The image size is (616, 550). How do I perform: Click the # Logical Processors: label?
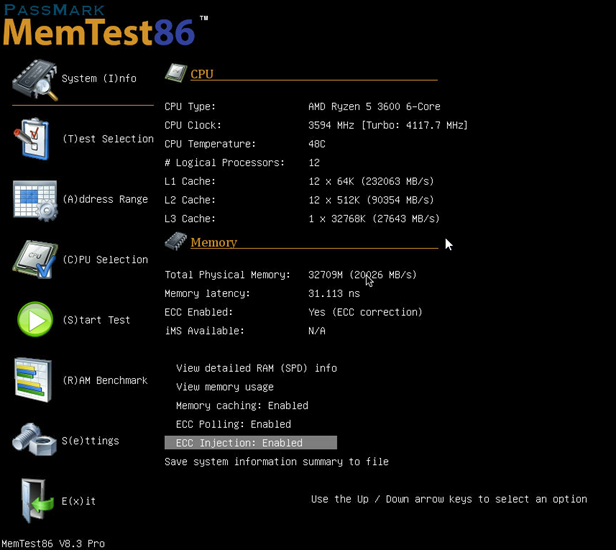click(x=224, y=163)
